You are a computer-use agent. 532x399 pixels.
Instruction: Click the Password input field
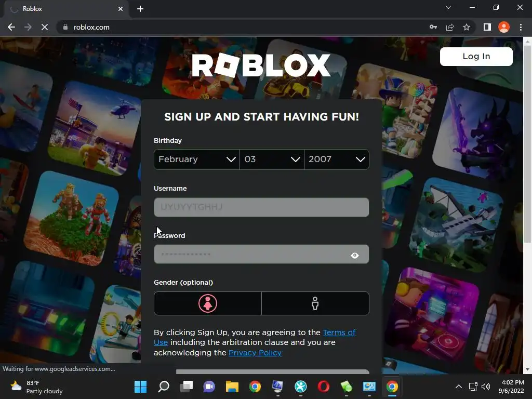[x=261, y=254]
